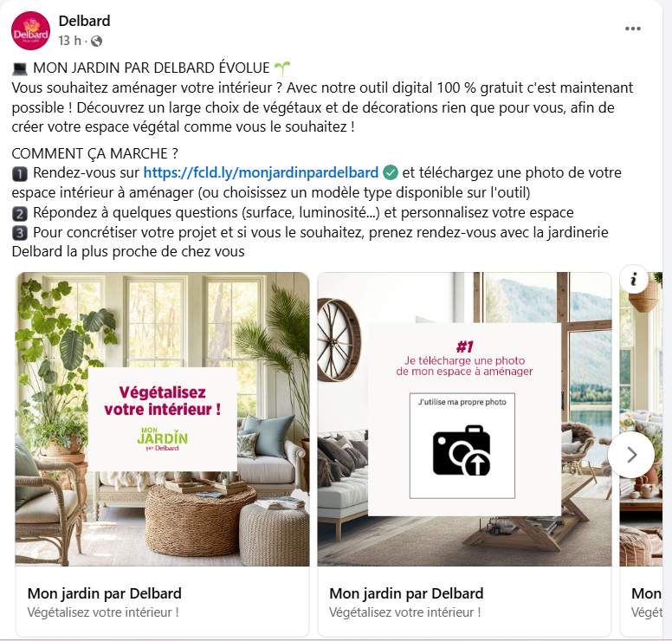Click camera upload icon in second card
672x641 pixels.
pyautogui.click(x=462, y=450)
